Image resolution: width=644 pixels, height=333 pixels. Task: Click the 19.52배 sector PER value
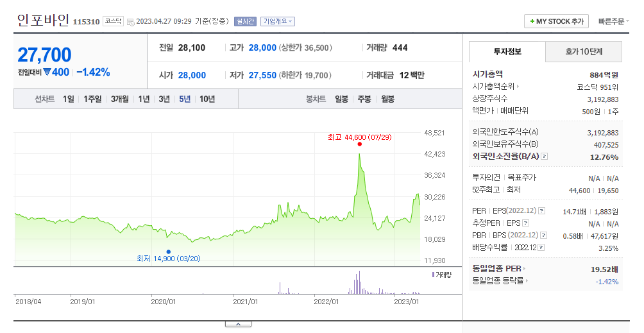[605, 269]
